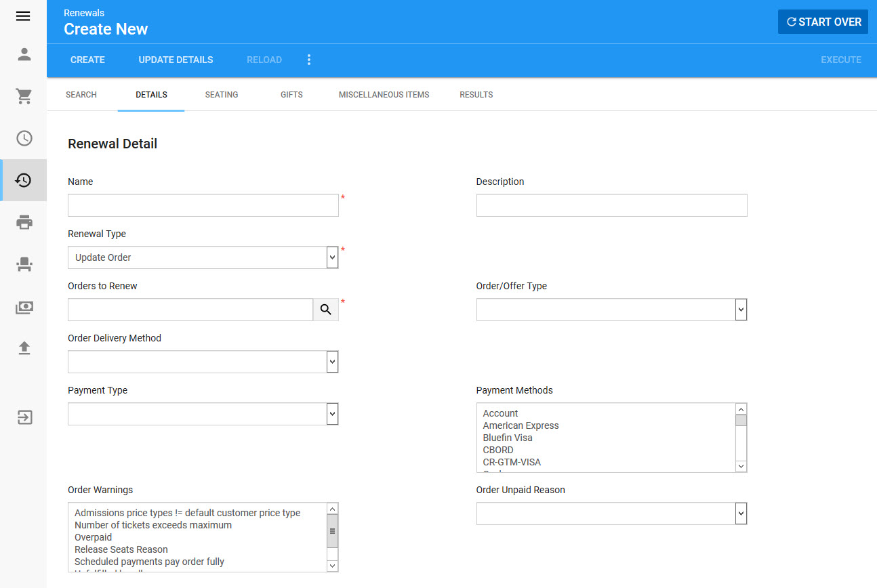
Task: Select American Express in Payment Methods list
Action: point(521,425)
